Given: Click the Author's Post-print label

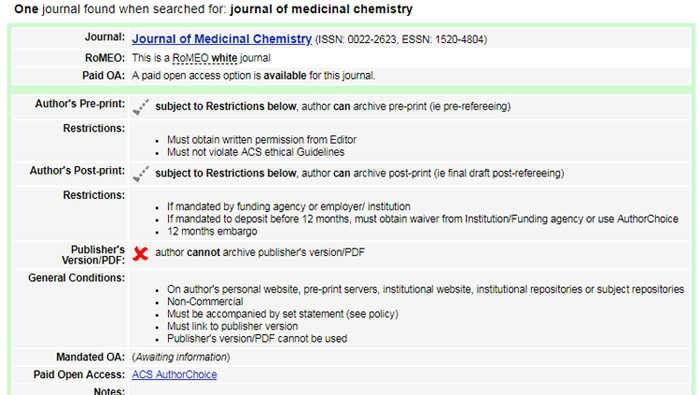Looking at the screenshot, I should click(x=77, y=171).
